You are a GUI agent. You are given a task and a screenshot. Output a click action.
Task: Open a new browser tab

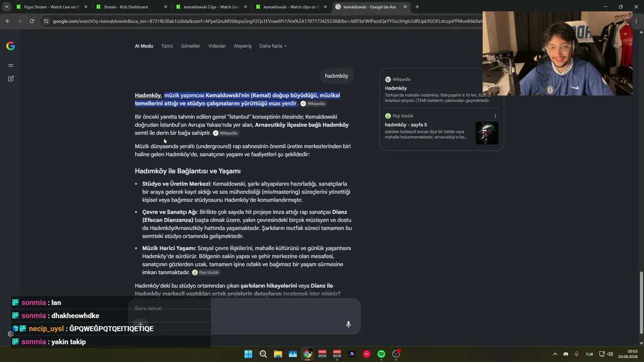417,7
